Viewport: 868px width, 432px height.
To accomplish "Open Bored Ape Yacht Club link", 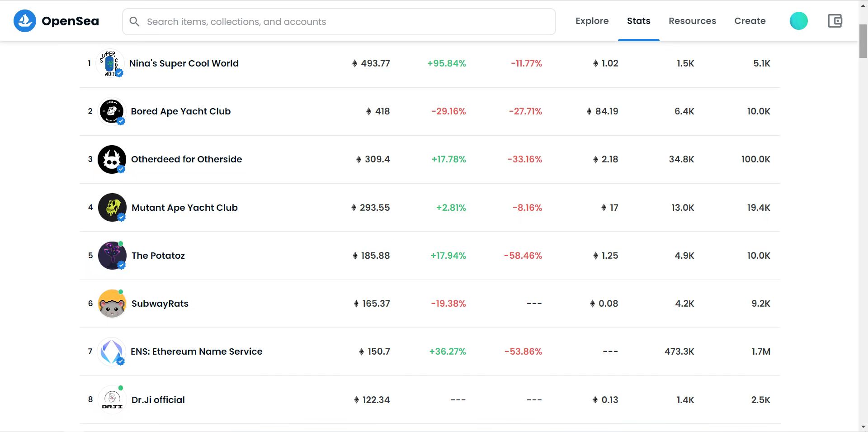I will pyautogui.click(x=181, y=111).
